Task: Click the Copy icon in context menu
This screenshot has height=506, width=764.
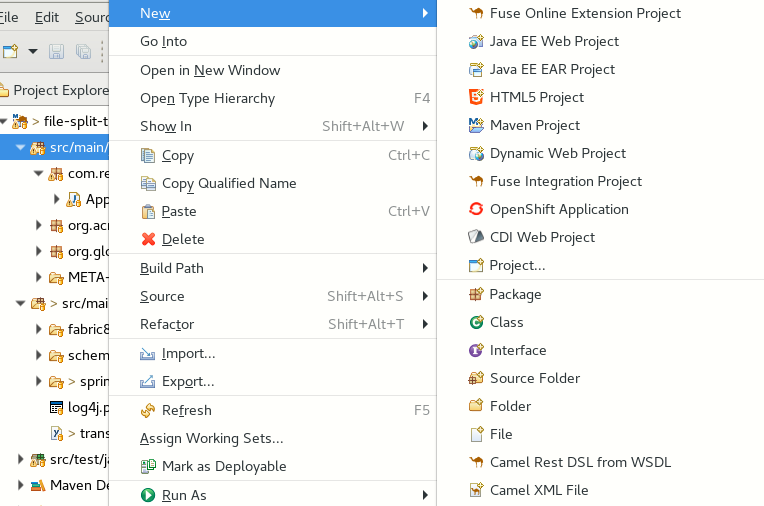Action: [148, 156]
